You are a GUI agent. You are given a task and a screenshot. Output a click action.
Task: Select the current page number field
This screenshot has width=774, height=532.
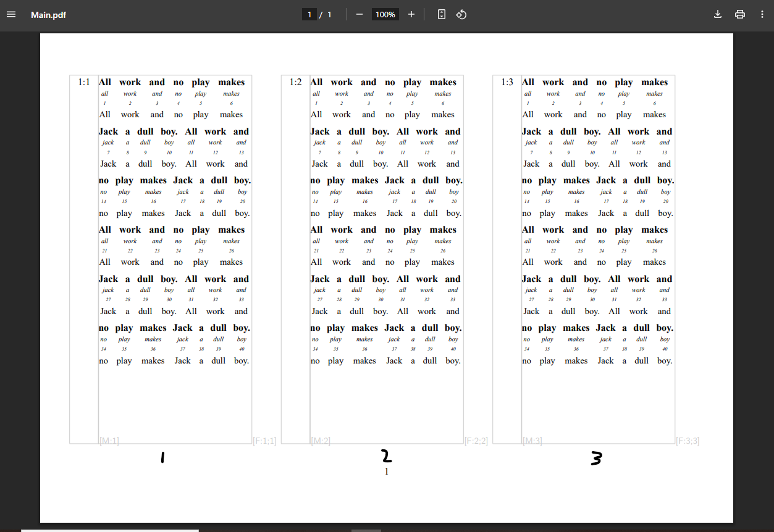[309, 14]
